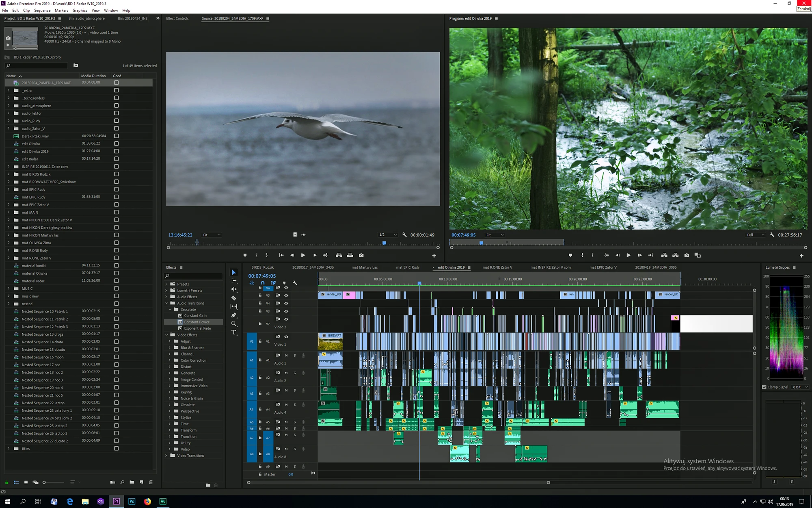The width and height of the screenshot is (812, 508).
Task: Open Source monitor 1/2 resolution dropdown
Action: point(388,235)
